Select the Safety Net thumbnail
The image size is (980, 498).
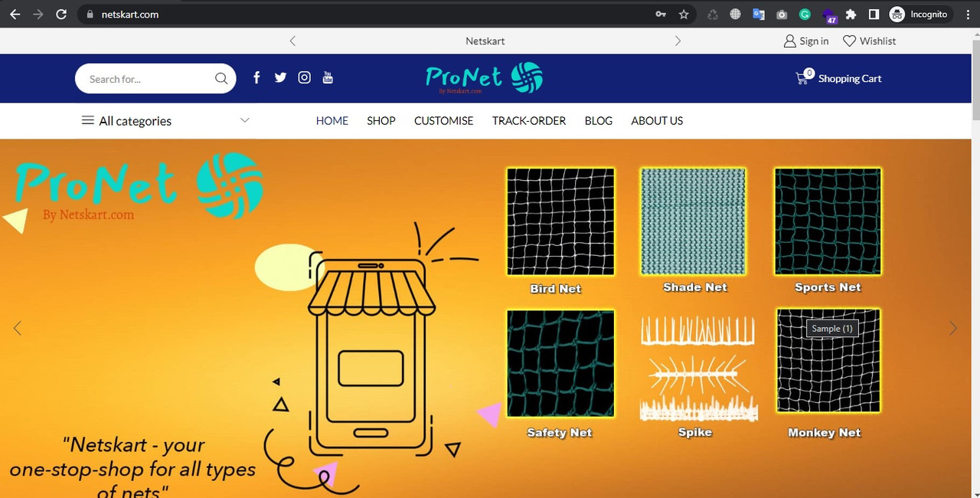(x=560, y=363)
